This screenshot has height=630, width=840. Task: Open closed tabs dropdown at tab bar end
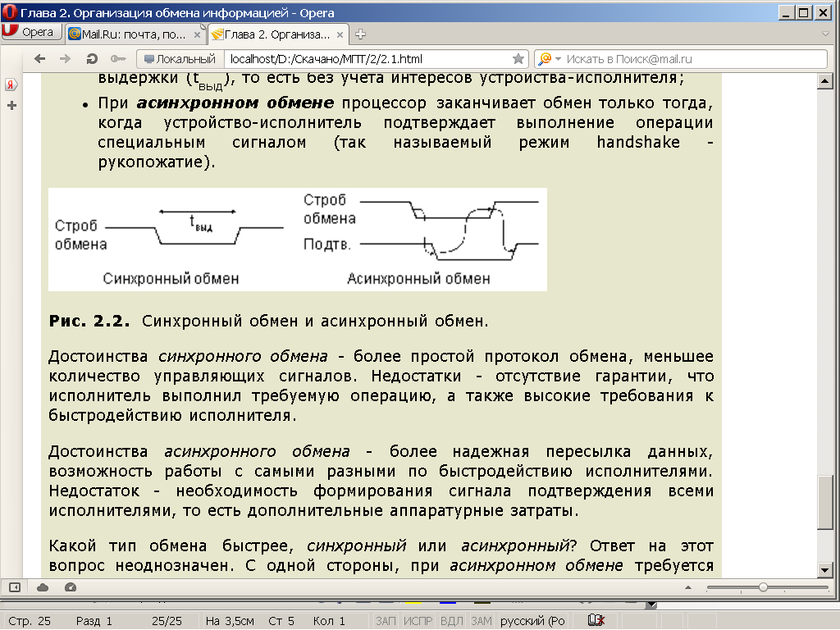click(x=825, y=34)
